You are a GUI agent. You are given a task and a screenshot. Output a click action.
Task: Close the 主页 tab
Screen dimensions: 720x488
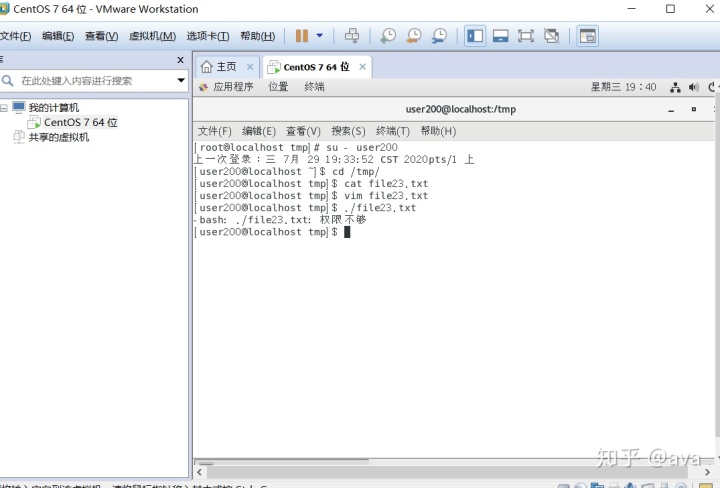[250, 67]
